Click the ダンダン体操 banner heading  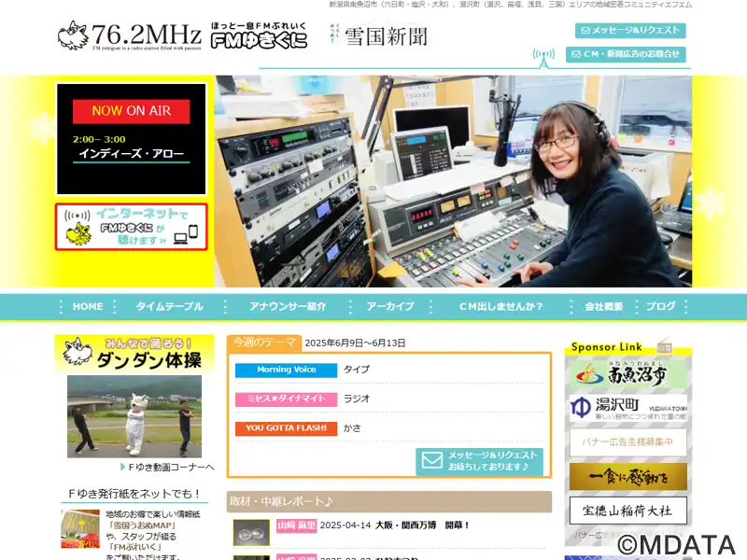pyautogui.click(x=134, y=354)
